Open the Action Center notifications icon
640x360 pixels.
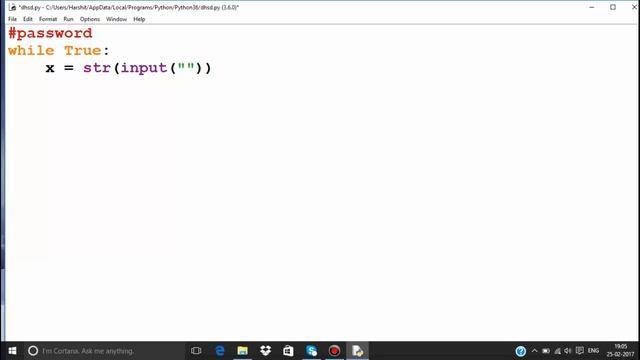pyautogui.click(x=580, y=351)
